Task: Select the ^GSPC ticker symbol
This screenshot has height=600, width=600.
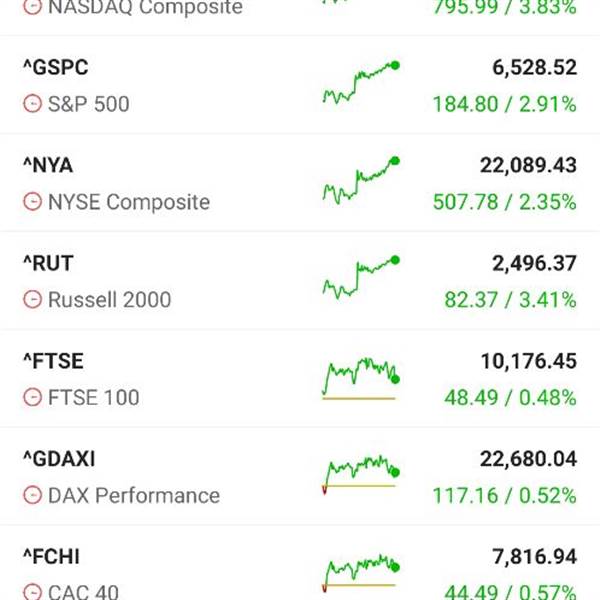Action: point(55,68)
